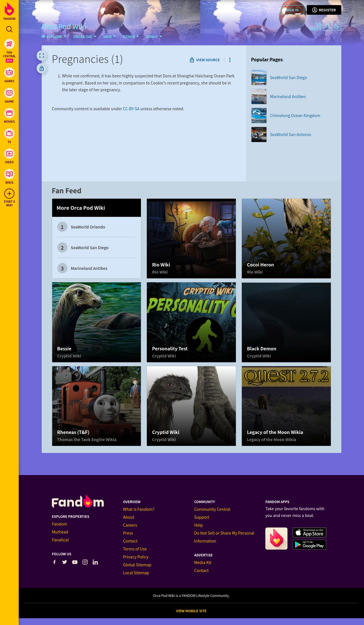The image size is (364, 625).
Task: Open the Community Central footer link
Action: [212, 509]
